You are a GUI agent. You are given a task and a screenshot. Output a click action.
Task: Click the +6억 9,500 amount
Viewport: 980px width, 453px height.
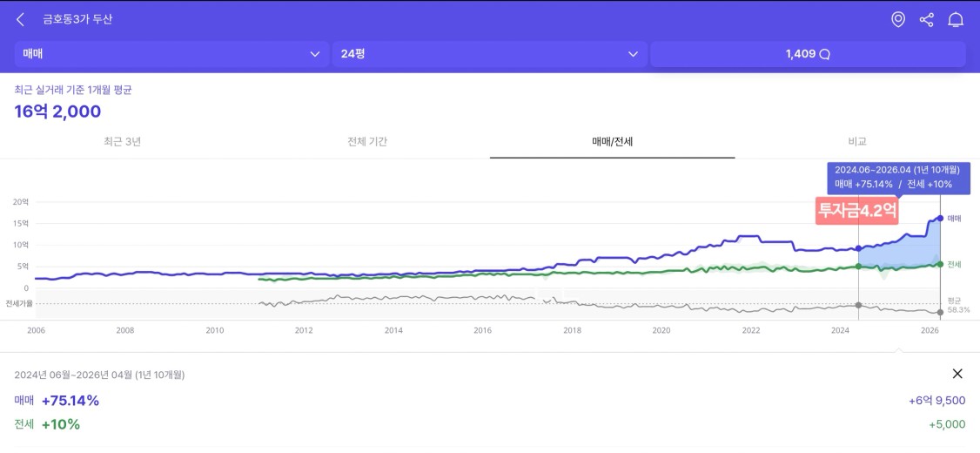point(936,401)
